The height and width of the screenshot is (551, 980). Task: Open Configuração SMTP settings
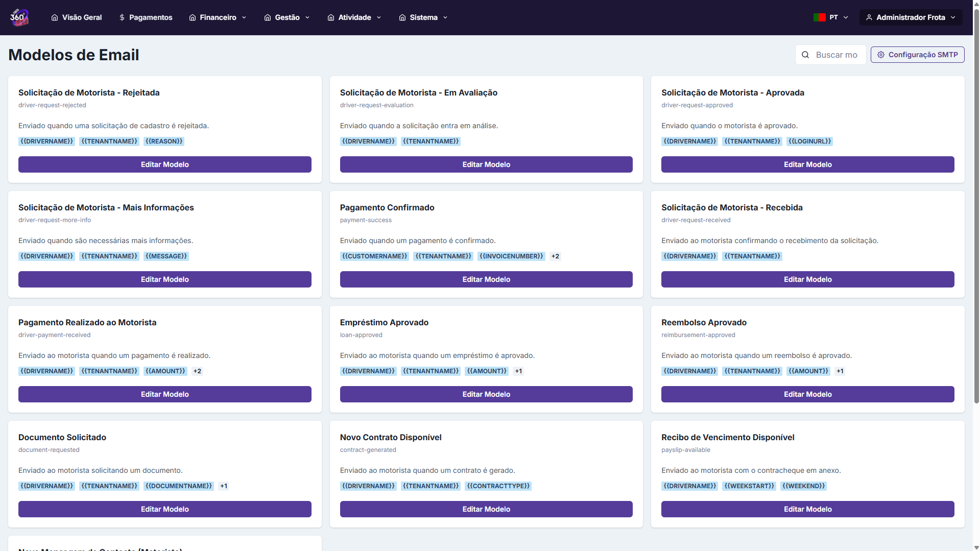click(917, 55)
